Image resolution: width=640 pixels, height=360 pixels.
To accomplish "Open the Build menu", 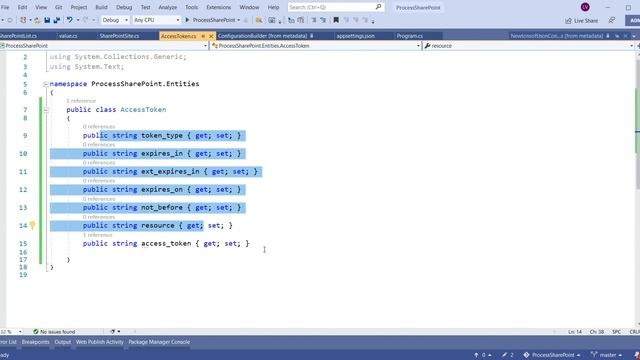I will [x=101, y=7].
